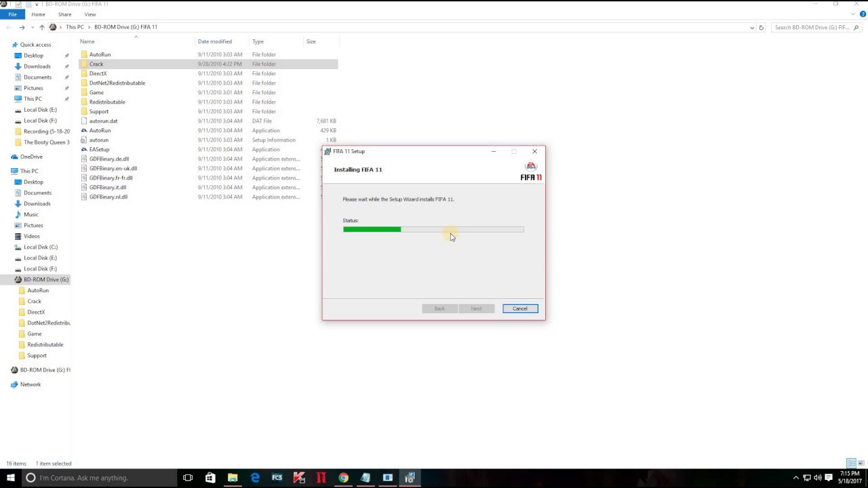The height and width of the screenshot is (488, 868).
Task: Open Explorer help question mark icon
Action: coord(863,14)
